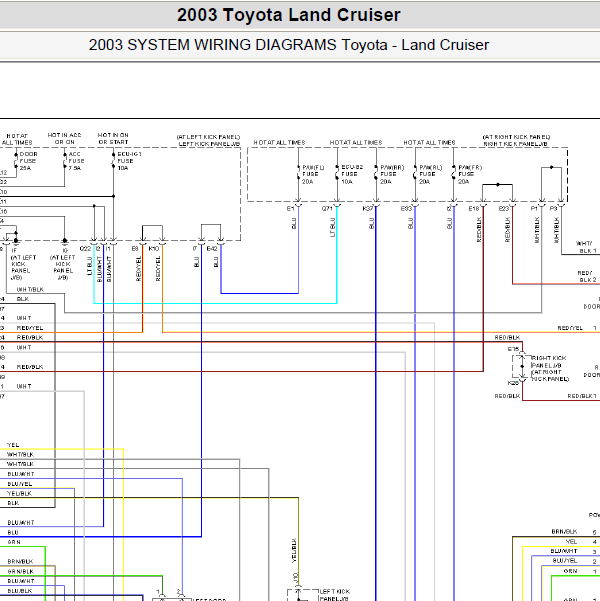
Task: Click vertical RED/BLK label below E18
Action: tap(478, 230)
